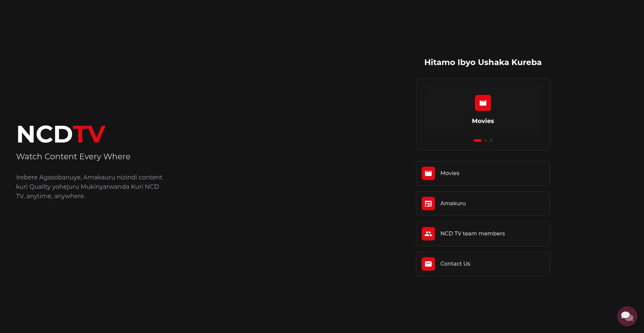
Task: Click the clapperboard icon beside the Movies list item
Action: point(428,173)
